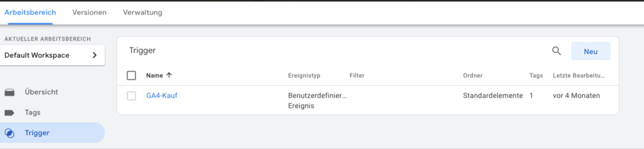
Task: Click the Letzte Bearbeitung column header
Action: (579, 76)
